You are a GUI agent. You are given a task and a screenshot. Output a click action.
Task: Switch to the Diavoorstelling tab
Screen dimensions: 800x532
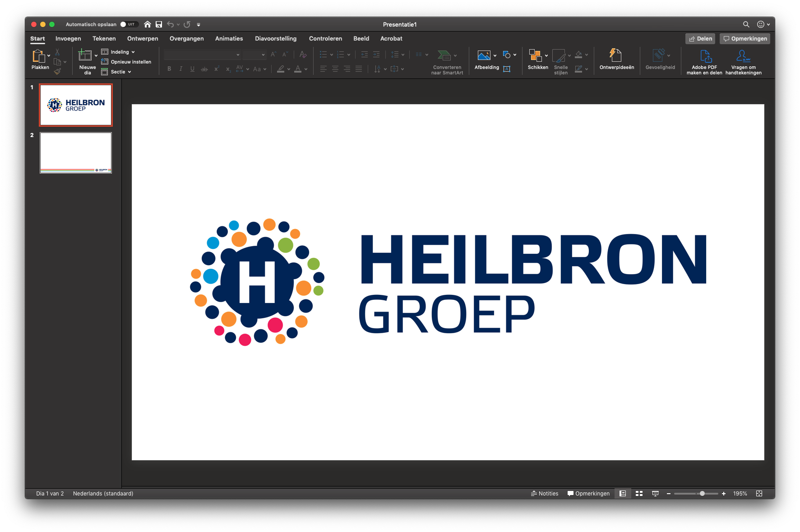[x=276, y=39]
